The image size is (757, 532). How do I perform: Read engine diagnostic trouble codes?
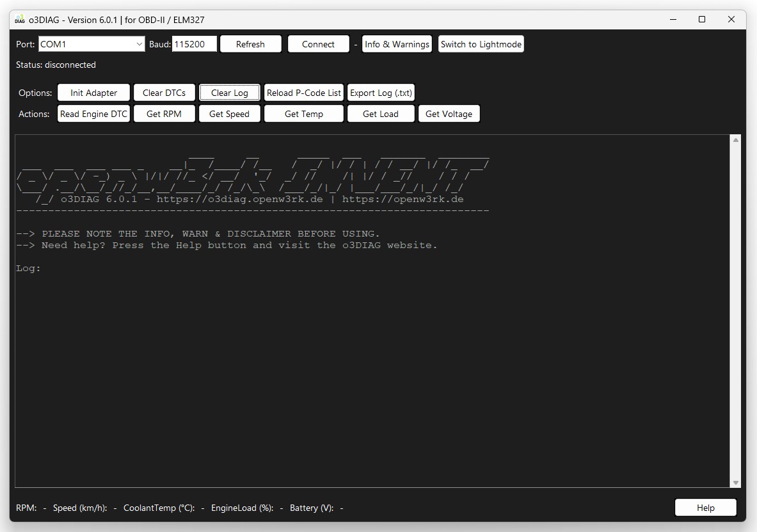(x=93, y=113)
